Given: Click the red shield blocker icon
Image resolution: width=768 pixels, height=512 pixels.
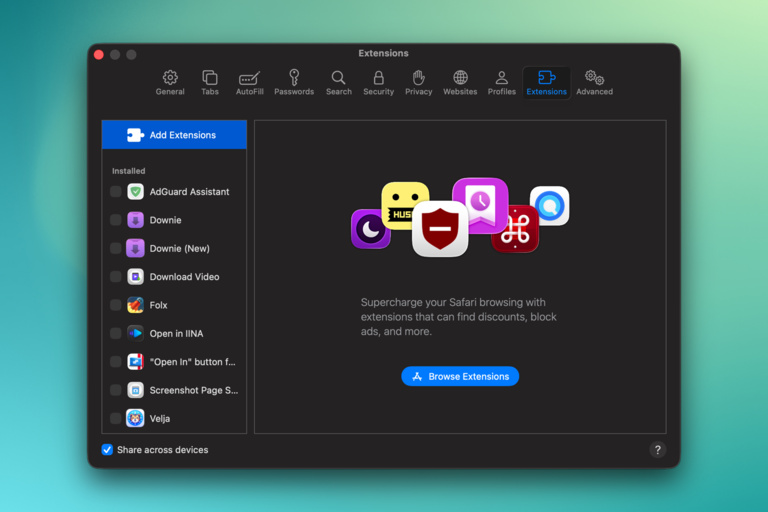Looking at the screenshot, I should [440, 229].
